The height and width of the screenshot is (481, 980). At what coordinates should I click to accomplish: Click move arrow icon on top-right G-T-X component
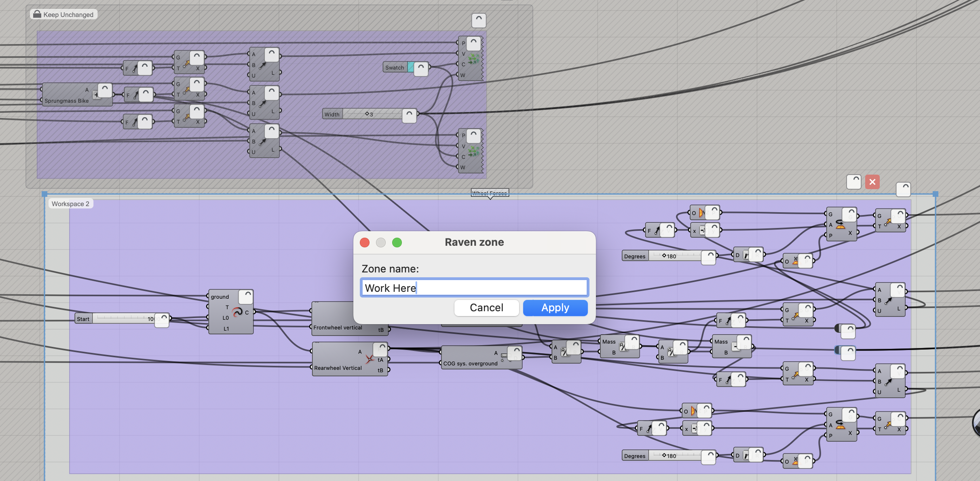pyautogui.click(x=888, y=222)
